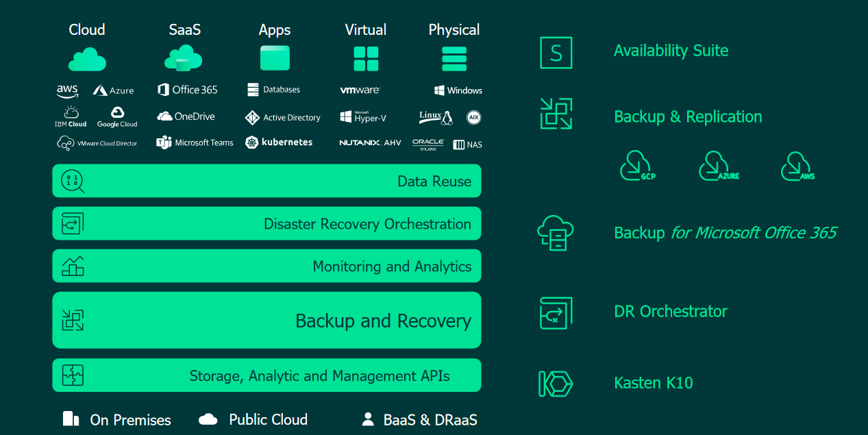Click the AWS logo
This screenshot has width=868, height=435.
[67, 90]
